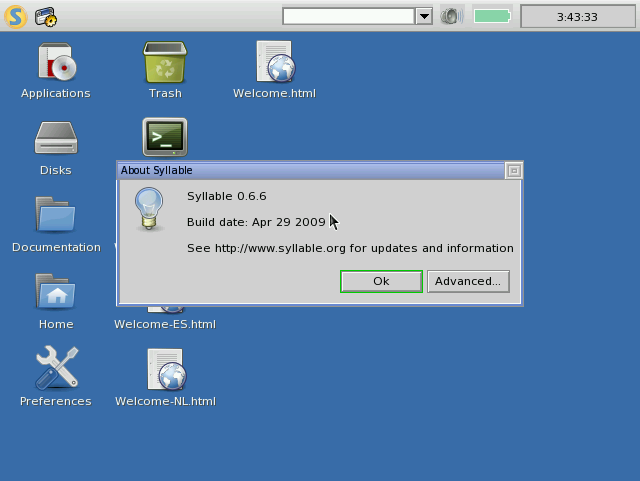The width and height of the screenshot is (640, 481).
Task: Open the Applications desktop icon
Action: 56,62
